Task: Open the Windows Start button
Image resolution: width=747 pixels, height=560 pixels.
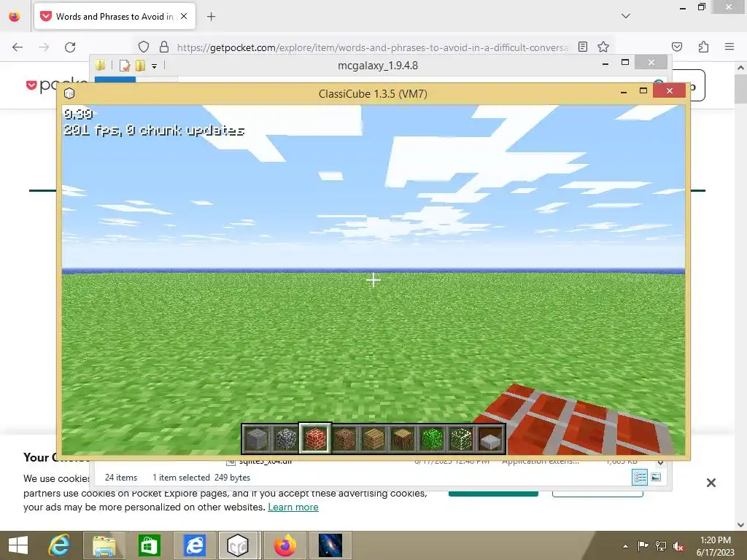Action: (x=18, y=545)
